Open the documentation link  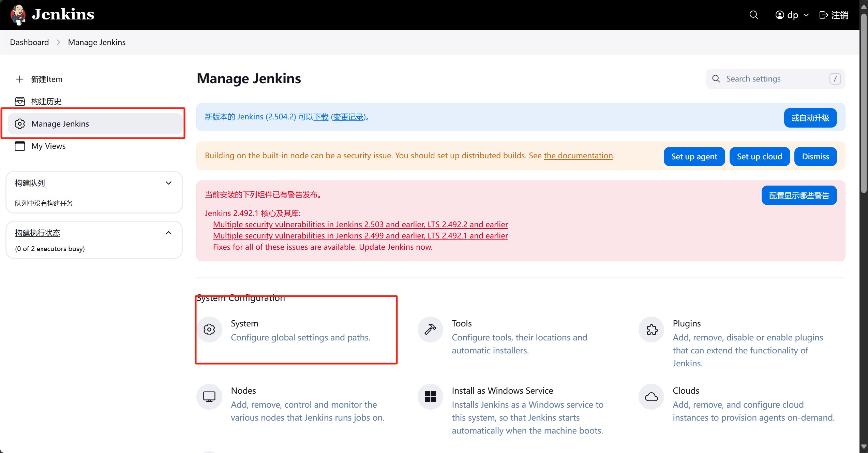(x=578, y=156)
